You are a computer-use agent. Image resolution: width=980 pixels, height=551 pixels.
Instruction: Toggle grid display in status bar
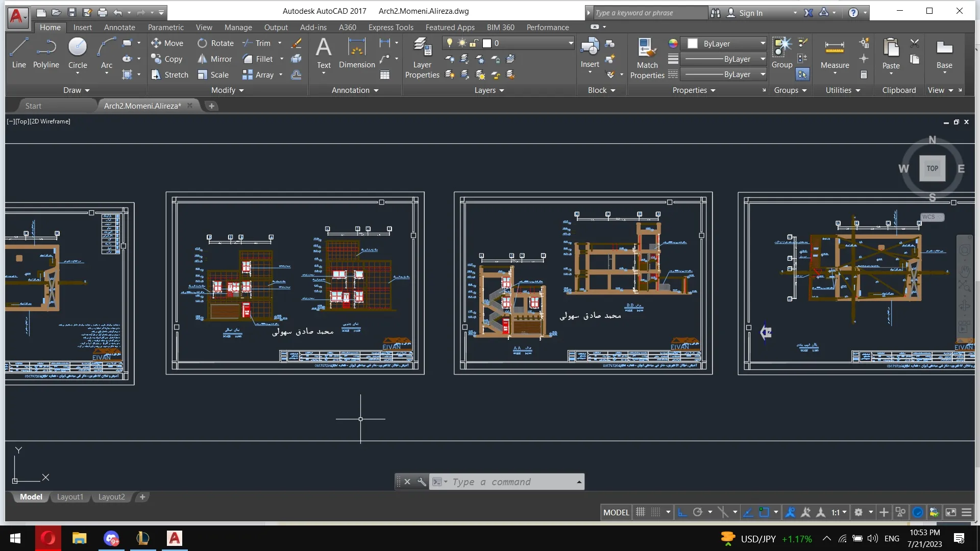tap(641, 512)
